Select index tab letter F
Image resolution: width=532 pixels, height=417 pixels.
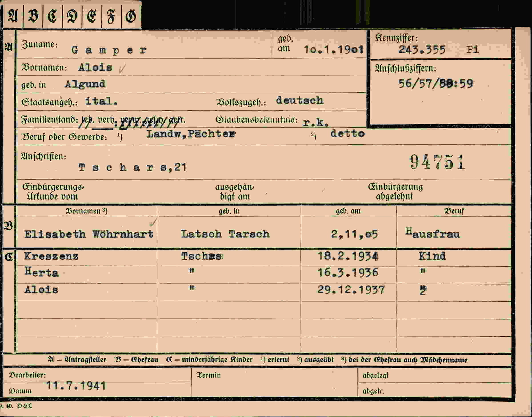tap(111, 17)
